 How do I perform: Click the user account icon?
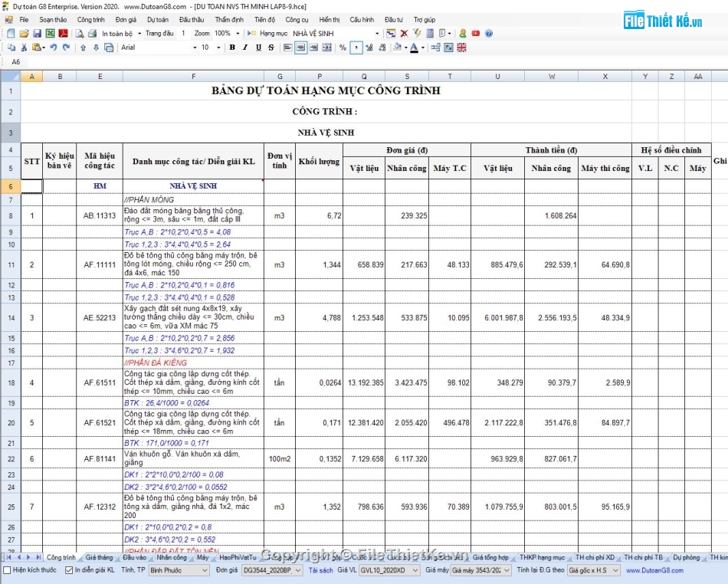[462, 34]
